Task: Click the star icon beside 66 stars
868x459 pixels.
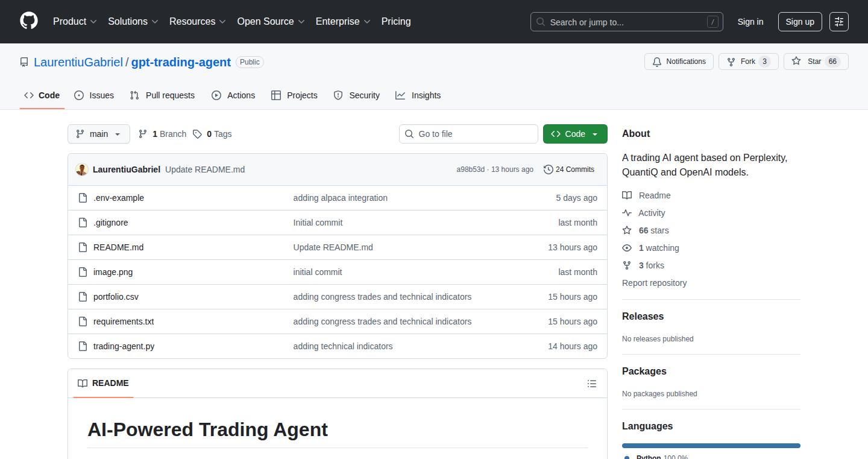Action: [x=627, y=230]
